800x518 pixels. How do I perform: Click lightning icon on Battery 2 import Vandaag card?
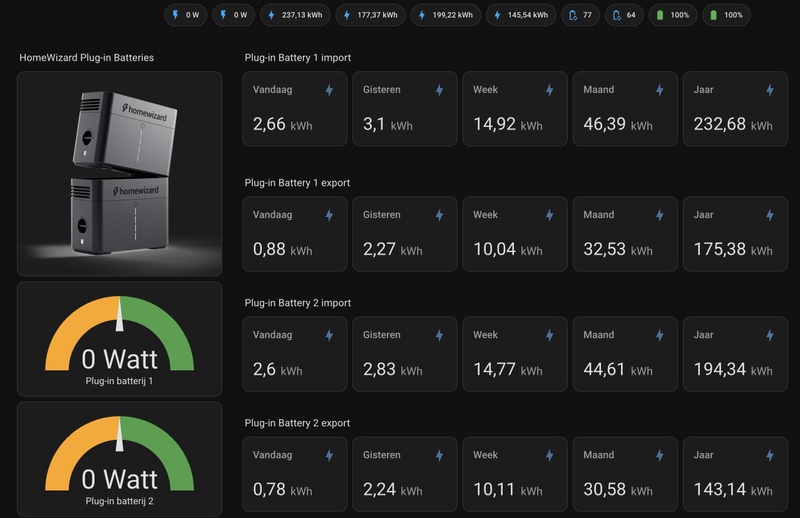pyautogui.click(x=330, y=335)
